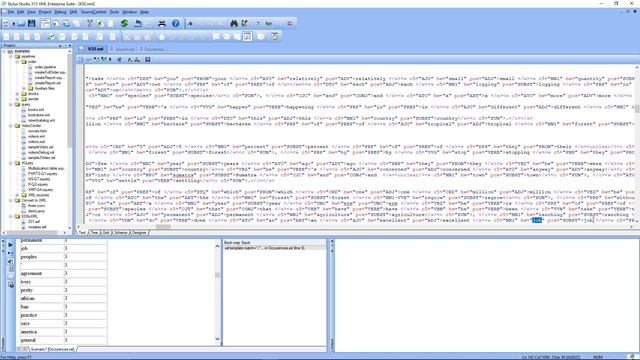This screenshot has width=640, height=360.
Task: Click the replace icon right of binoculars
Action: point(244,23)
